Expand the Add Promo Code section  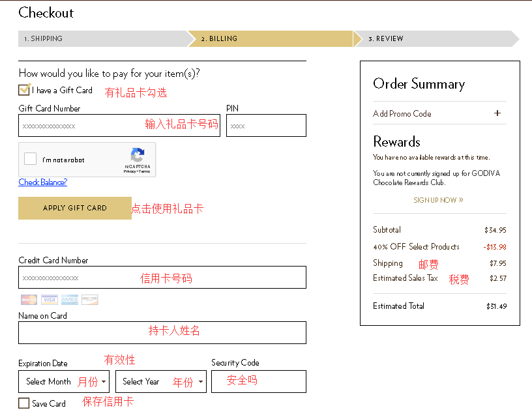coord(402,113)
